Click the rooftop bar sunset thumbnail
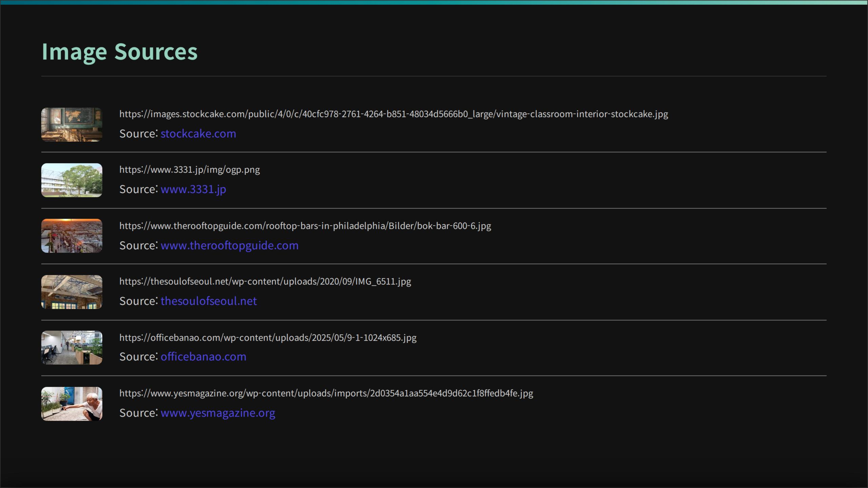 point(71,236)
